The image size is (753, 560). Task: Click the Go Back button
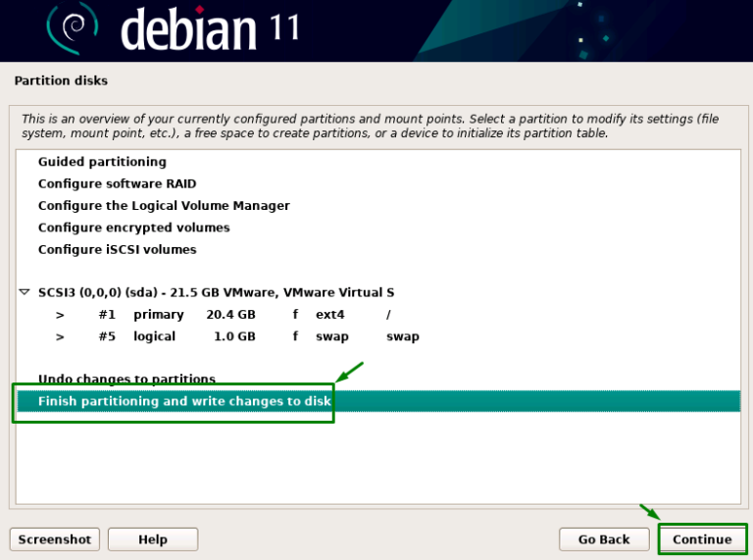pyautogui.click(x=604, y=539)
